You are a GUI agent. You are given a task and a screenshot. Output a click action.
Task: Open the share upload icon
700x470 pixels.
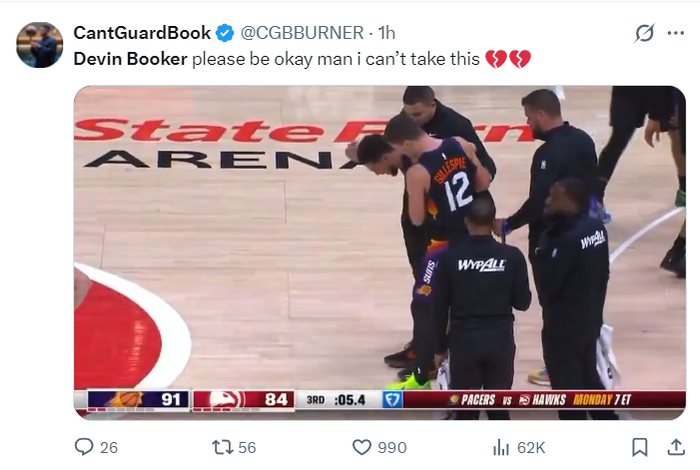point(676,447)
